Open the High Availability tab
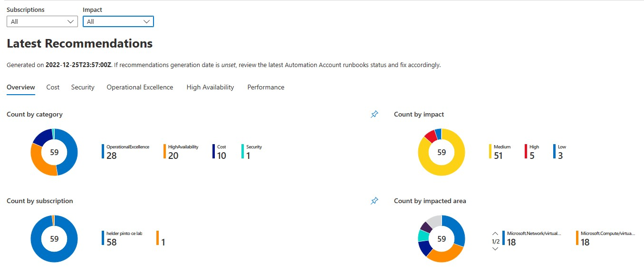 click(x=210, y=87)
